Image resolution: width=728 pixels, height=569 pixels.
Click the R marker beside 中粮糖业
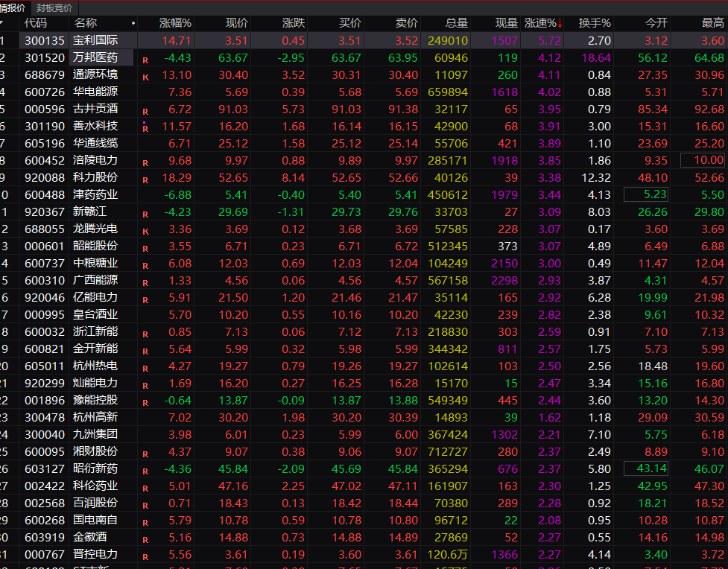(x=145, y=266)
